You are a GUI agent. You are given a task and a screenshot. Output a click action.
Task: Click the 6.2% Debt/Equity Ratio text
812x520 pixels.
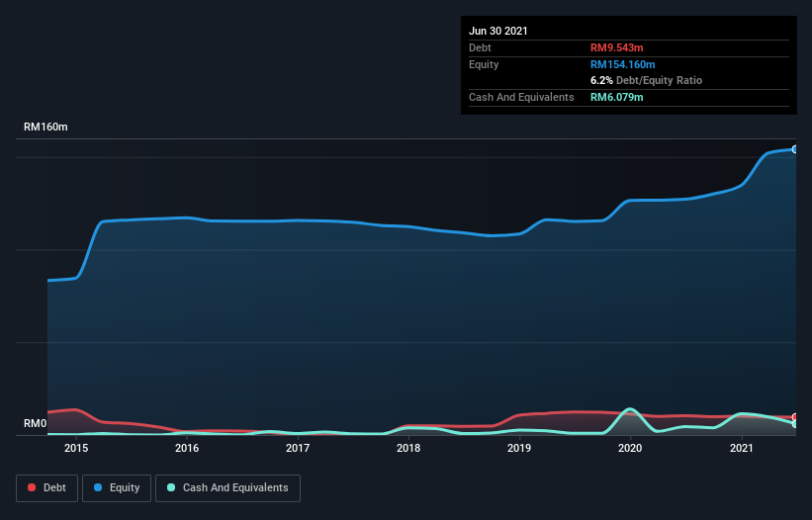coord(646,80)
